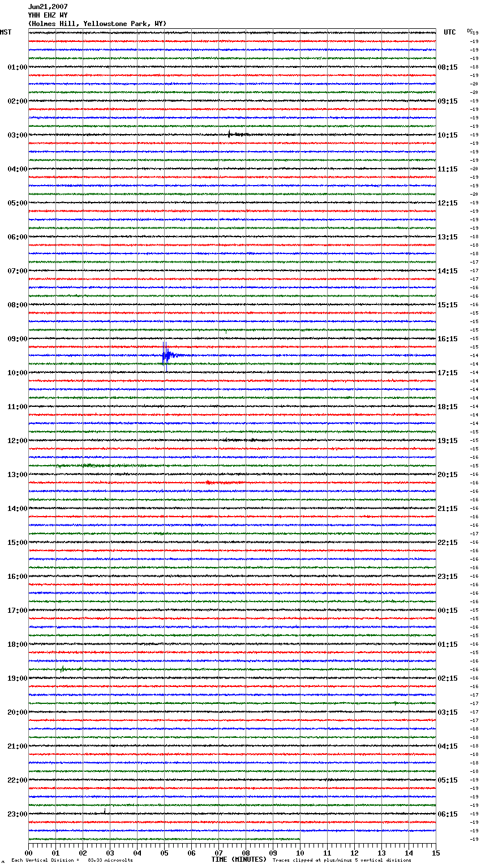The image size is (481, 868).
Task: Click the 22:00 MST hour label
Action: [x=17, y=780]
